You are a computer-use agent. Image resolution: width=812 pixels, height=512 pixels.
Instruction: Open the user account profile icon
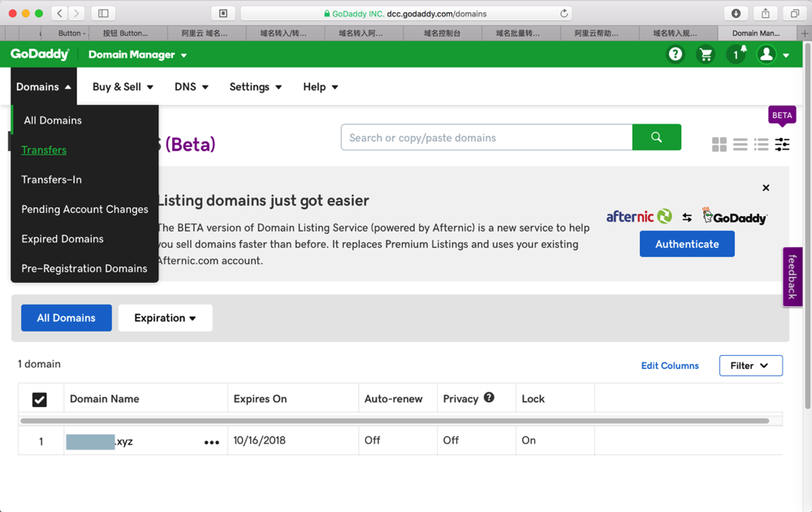766,54
